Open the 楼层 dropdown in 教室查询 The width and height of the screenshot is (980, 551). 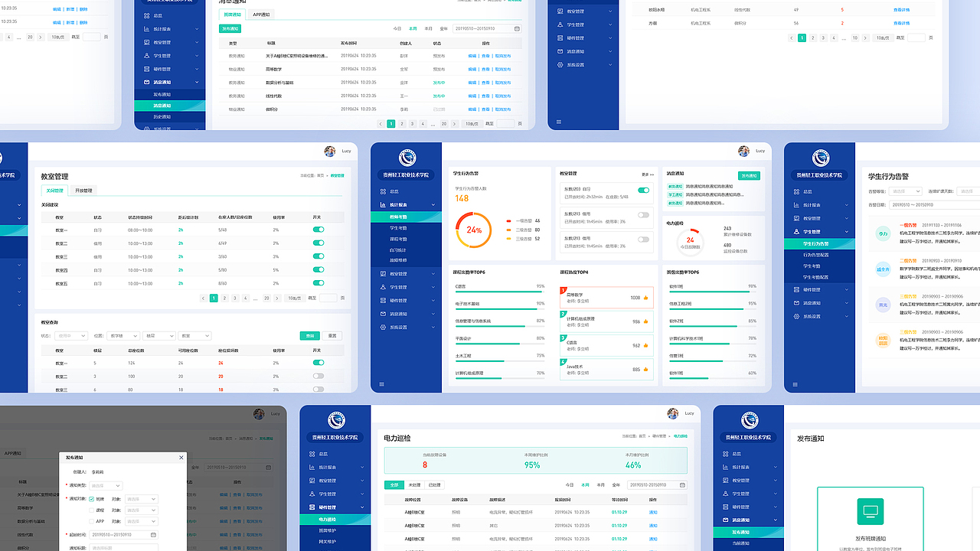(159, 335)
